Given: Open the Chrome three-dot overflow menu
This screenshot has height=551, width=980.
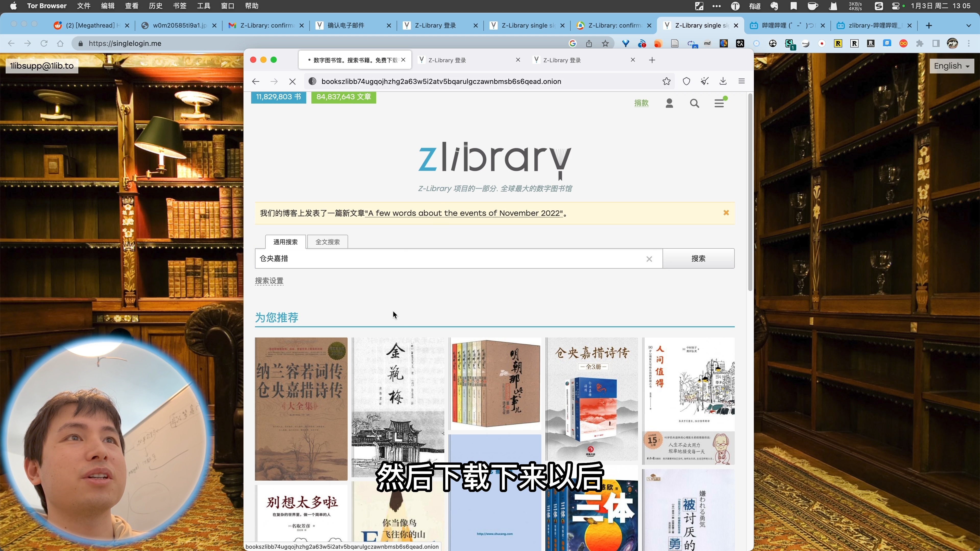Looking at the screenshot, I should (x=969, y=43).
